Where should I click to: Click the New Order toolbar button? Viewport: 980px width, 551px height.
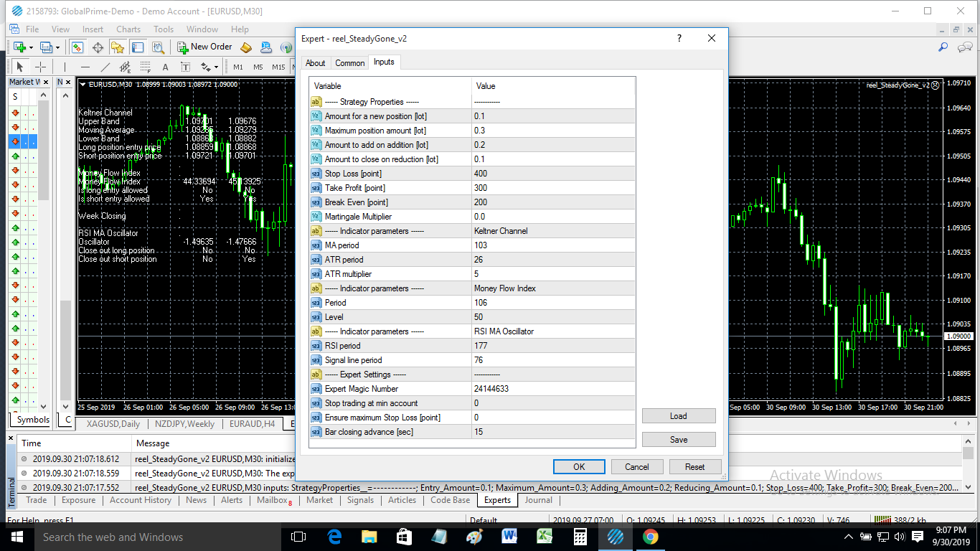(x=205, y=47)
